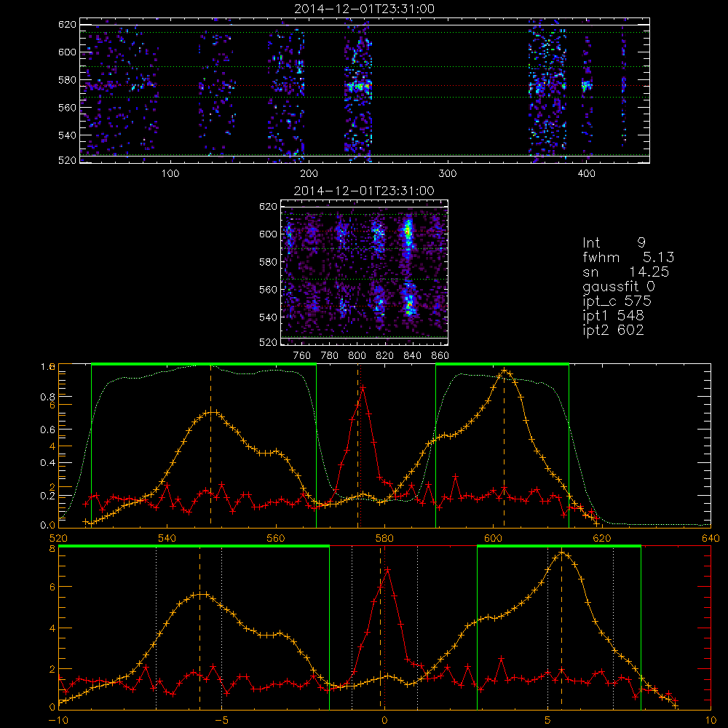Click x-axis label 860 on middle image
Screen dimensions: 728x728
coord(440,356)
